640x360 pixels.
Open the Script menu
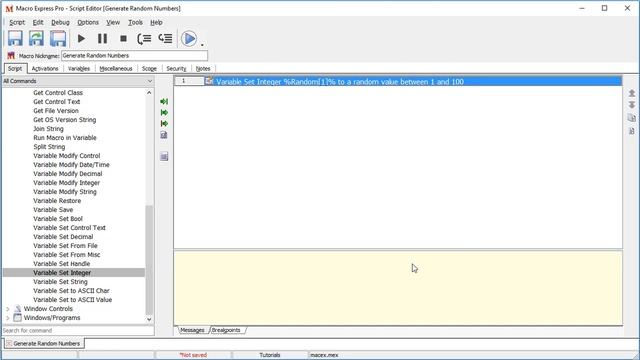[x=17, y=22]
